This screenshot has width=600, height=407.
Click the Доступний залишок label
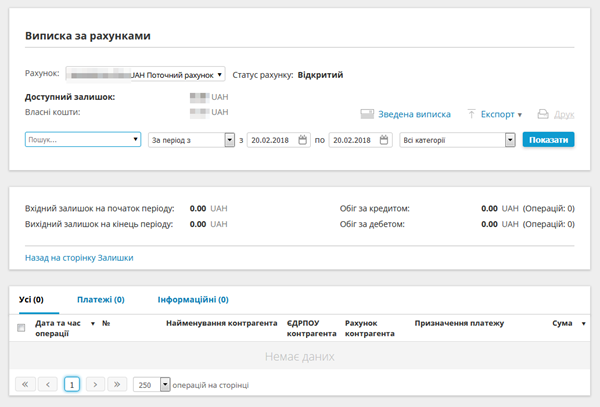(70, 97)
